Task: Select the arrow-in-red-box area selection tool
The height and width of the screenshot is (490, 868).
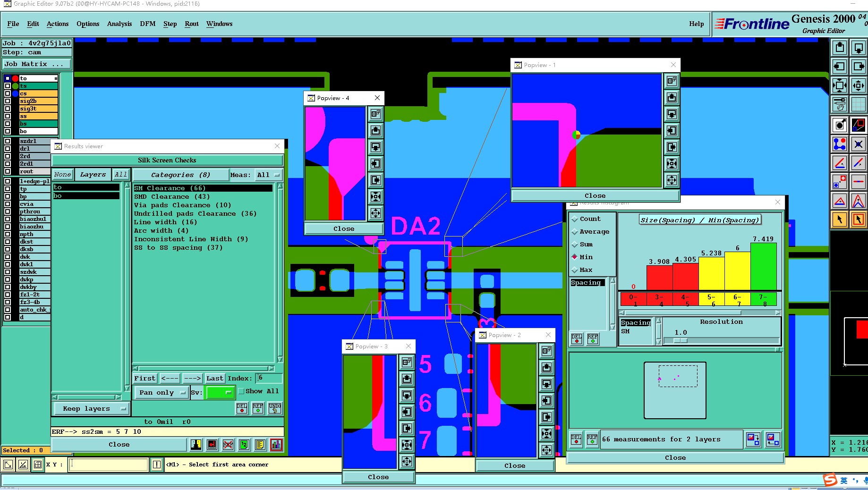Action: coord(858,220)
